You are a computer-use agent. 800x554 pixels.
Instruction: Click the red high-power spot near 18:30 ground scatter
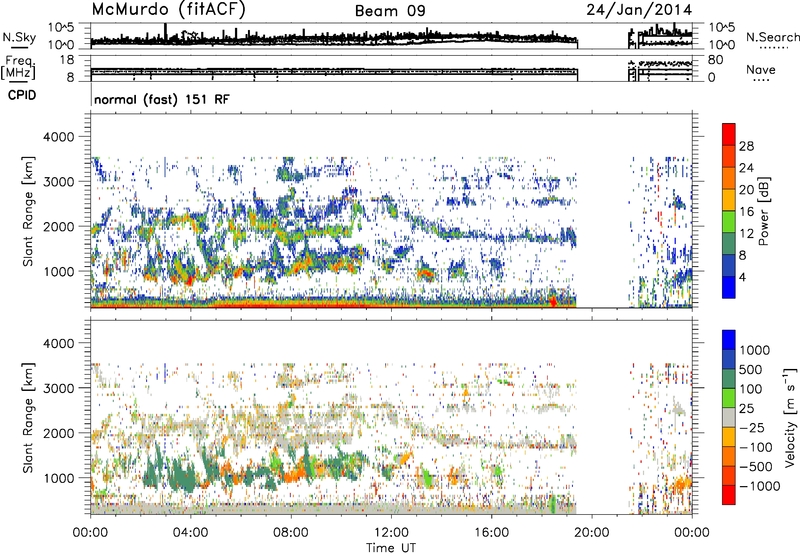[553, 301]
